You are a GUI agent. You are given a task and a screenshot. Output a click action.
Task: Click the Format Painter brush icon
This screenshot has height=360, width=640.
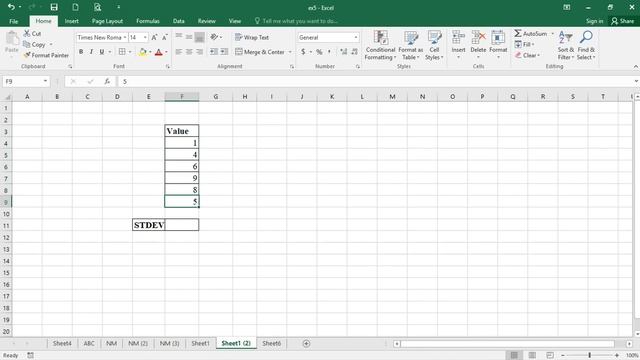27,55
